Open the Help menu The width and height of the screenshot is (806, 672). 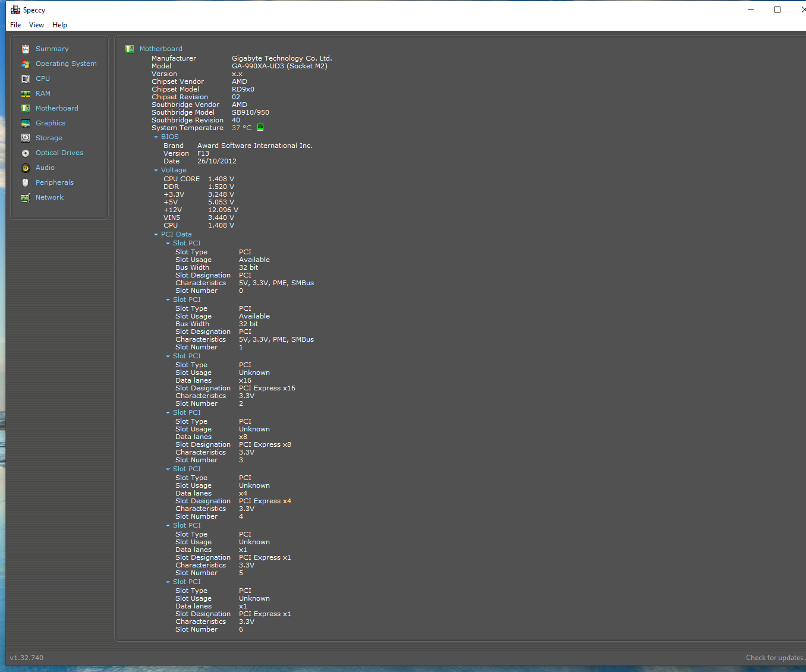(x=59, y=25)
